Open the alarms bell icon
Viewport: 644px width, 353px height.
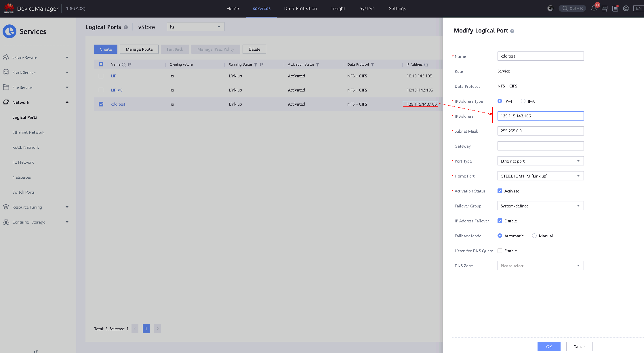(594, 8)
